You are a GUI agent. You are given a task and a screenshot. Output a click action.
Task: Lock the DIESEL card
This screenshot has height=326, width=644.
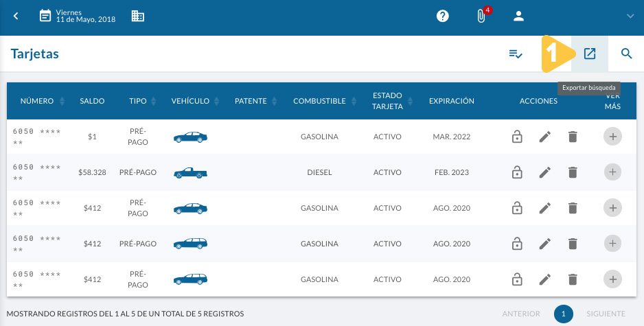517,172
